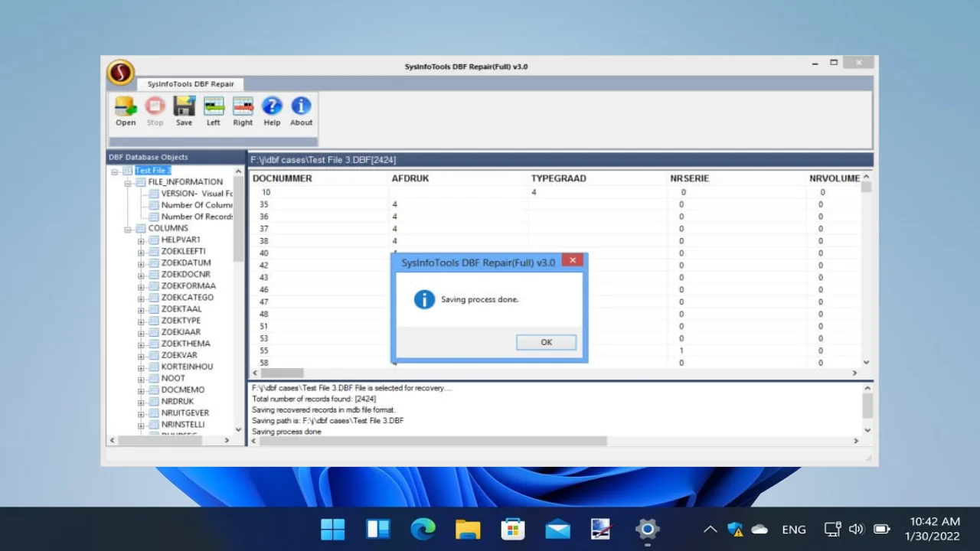Expand the NOOT column node
The width and height of the screenshot is (980, 551).
(x=141, y=379)
